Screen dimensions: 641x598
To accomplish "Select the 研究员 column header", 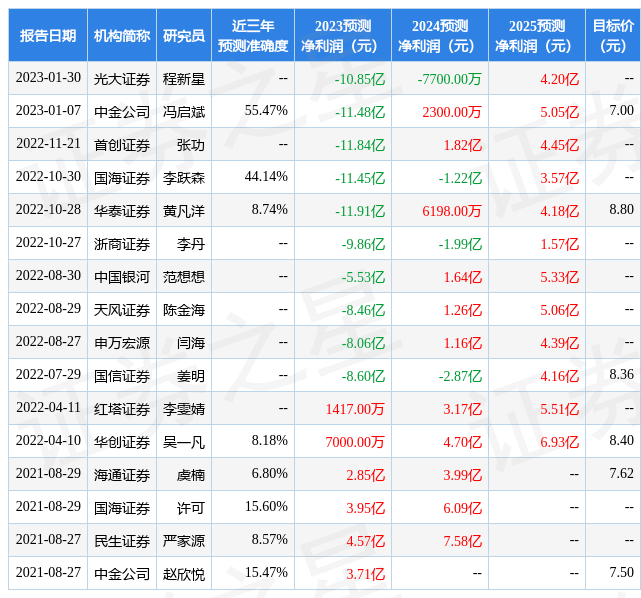I will pyautogui.click(x=184, y=36).
